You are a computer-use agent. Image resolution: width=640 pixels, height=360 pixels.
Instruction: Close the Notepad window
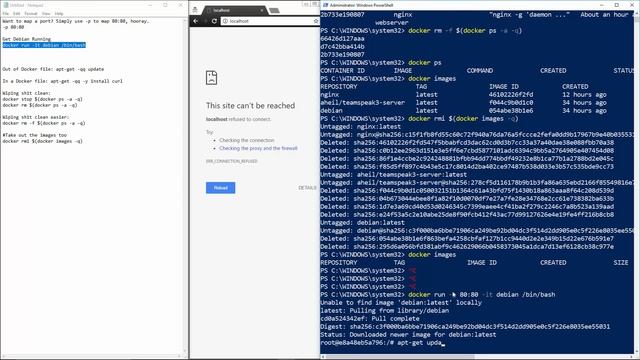[180, 5]
